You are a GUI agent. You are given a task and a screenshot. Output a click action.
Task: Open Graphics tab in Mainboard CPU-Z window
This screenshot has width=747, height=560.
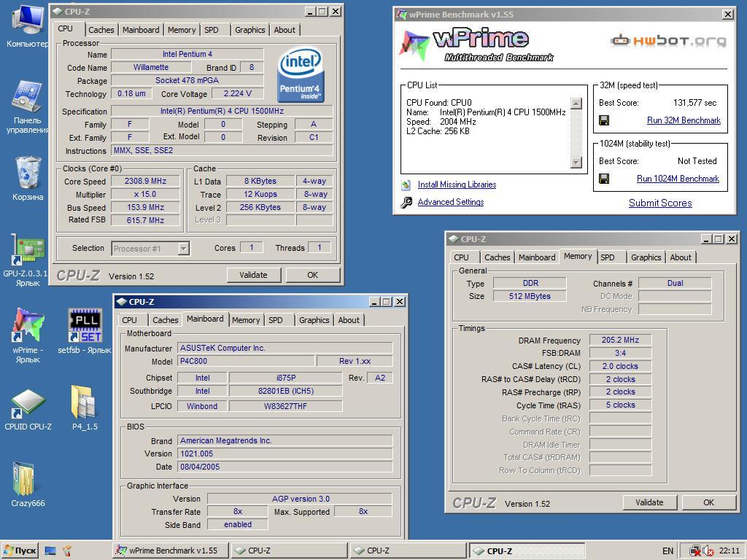(314, 320)
